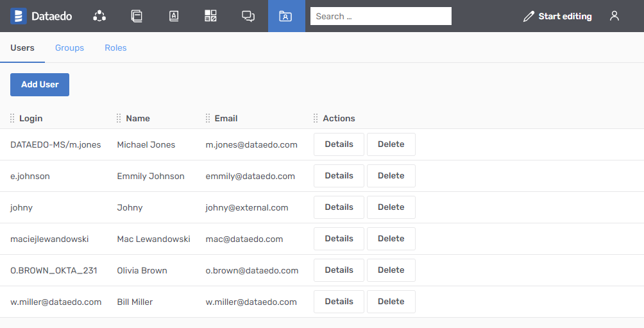Open the glossary book icon in navbar
Viewport: 644px width, 328px height.
click(x=174, y=16)
